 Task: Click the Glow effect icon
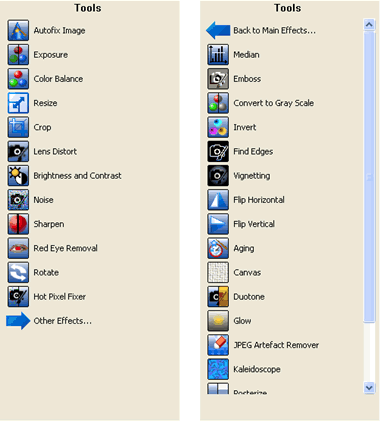(218, 321)
